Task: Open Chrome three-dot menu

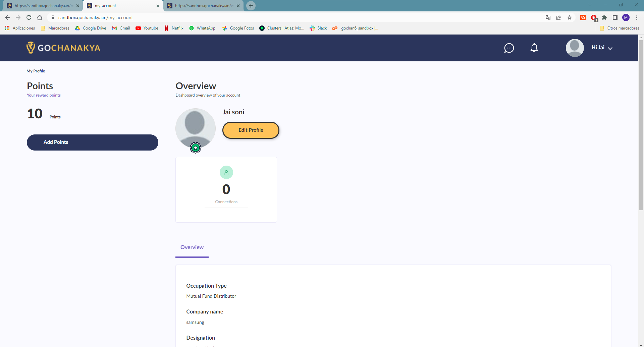Action: click(x=637, y=17)
